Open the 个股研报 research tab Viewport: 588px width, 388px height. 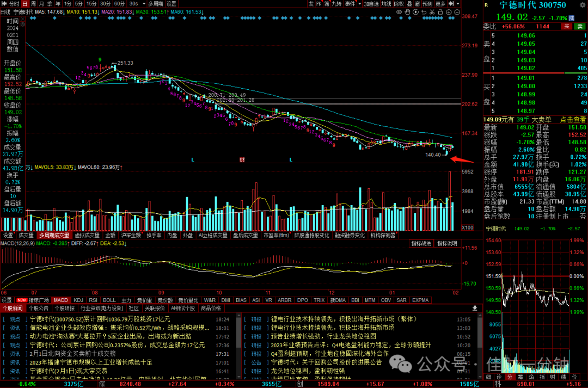pos(64,309)
